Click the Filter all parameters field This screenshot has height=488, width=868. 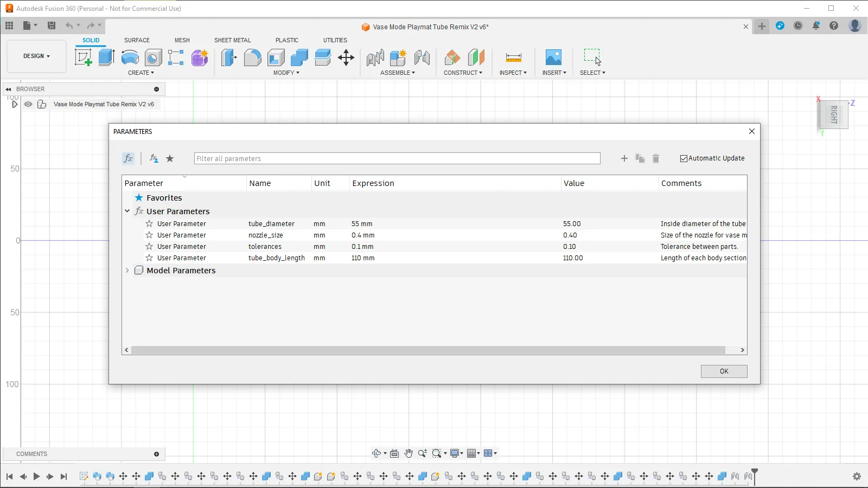397,158
